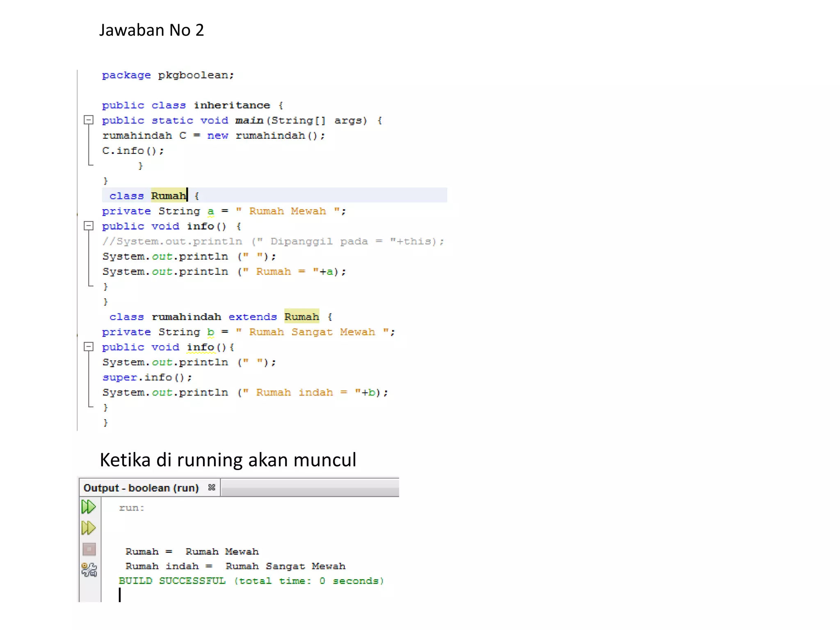
Task: Click the green Re-run button in Output panel
Action: (88, 507)
